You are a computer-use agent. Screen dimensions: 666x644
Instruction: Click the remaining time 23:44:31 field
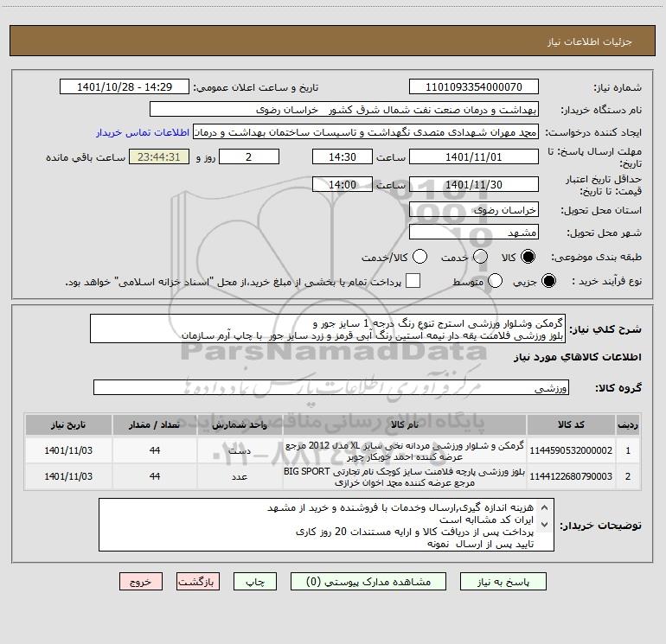coord(159,156)
